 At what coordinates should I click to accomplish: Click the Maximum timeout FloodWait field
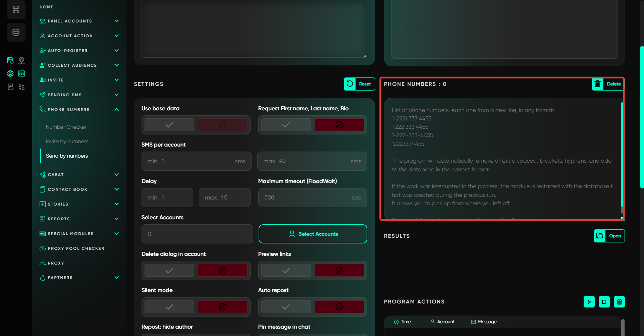(x=312, y=198)
